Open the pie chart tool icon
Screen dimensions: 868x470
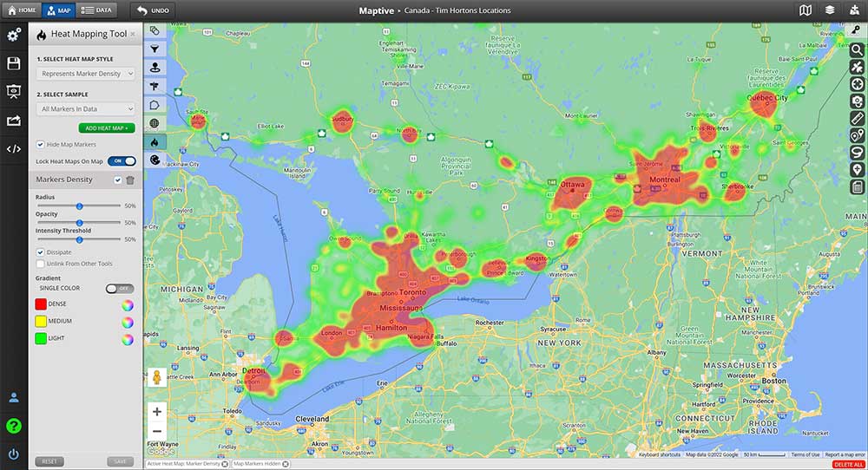tap(155, 160)
